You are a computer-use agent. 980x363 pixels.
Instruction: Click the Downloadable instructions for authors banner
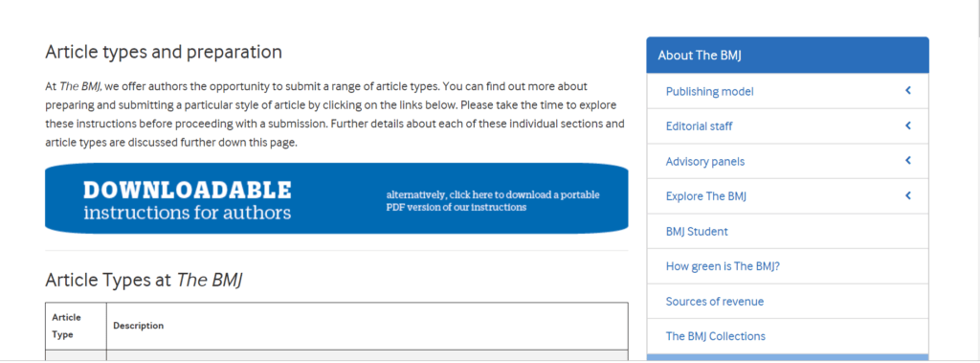coord(336,198)
